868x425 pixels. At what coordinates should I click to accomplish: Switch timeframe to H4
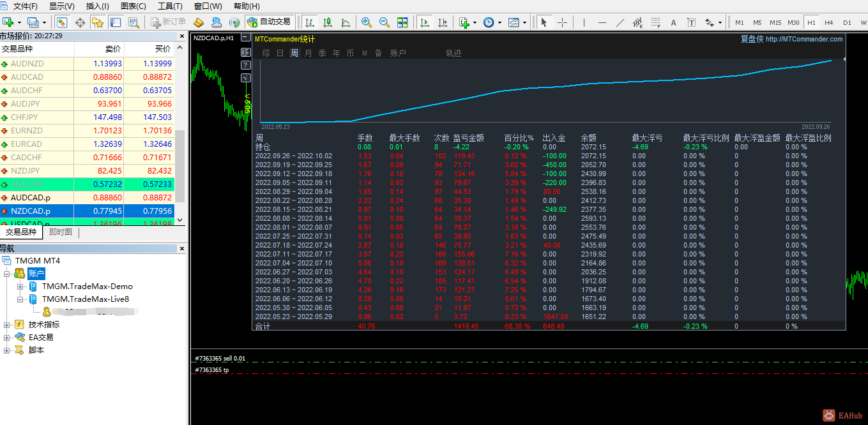(x=829, y=22)
